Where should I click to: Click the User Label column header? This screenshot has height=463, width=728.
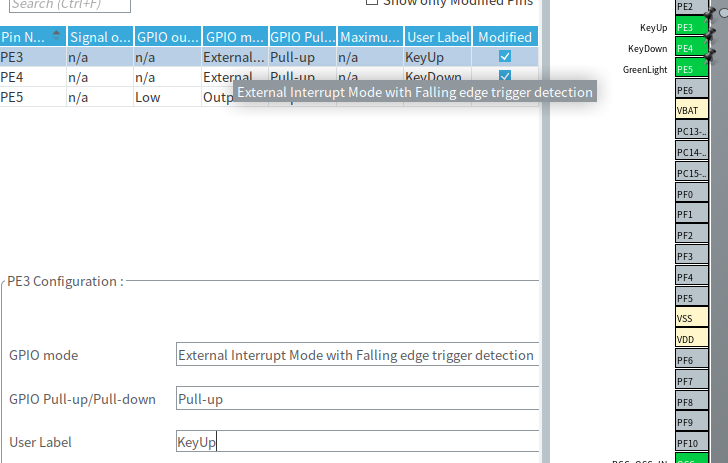tap(437, 37)
